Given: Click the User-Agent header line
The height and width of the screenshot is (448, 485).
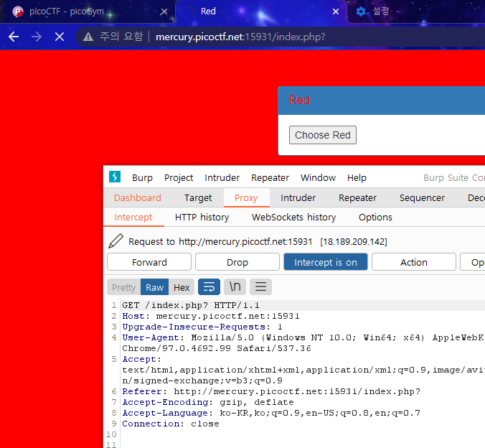Looking at the screenshot, I should (x=303, y=343).
